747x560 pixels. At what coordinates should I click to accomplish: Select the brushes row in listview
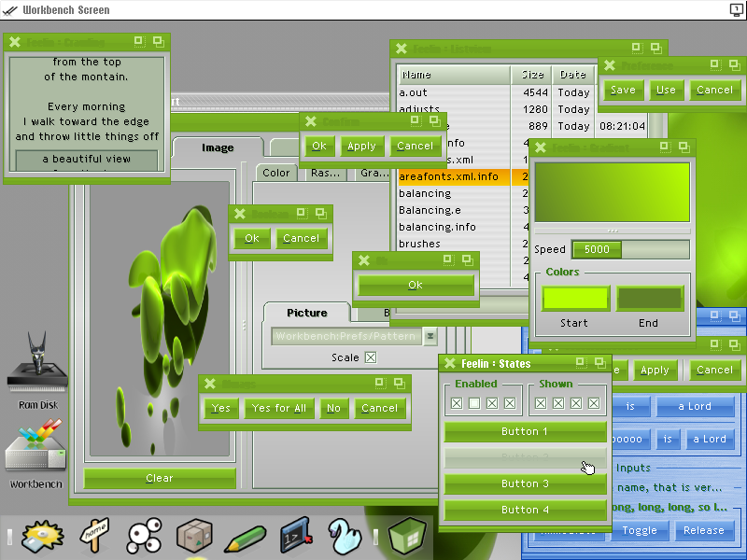(463, 244)
